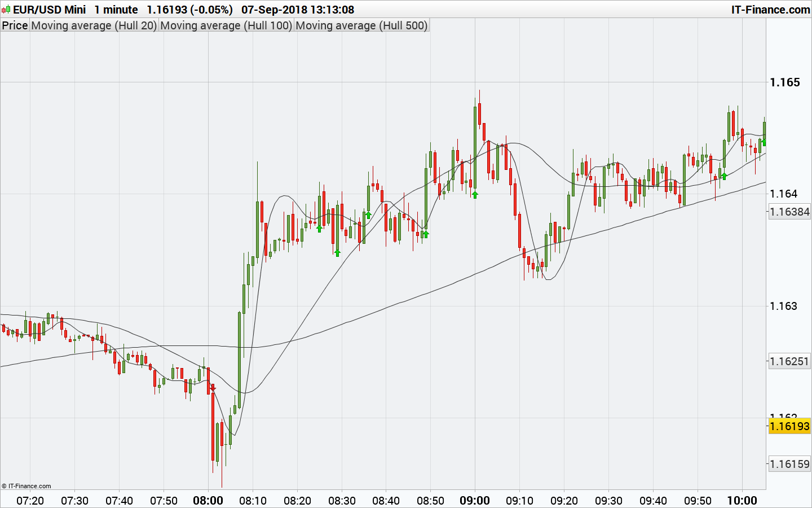Click the green up arrow just before 08:30
The image size is (812, 508).
tap(337, 252)
